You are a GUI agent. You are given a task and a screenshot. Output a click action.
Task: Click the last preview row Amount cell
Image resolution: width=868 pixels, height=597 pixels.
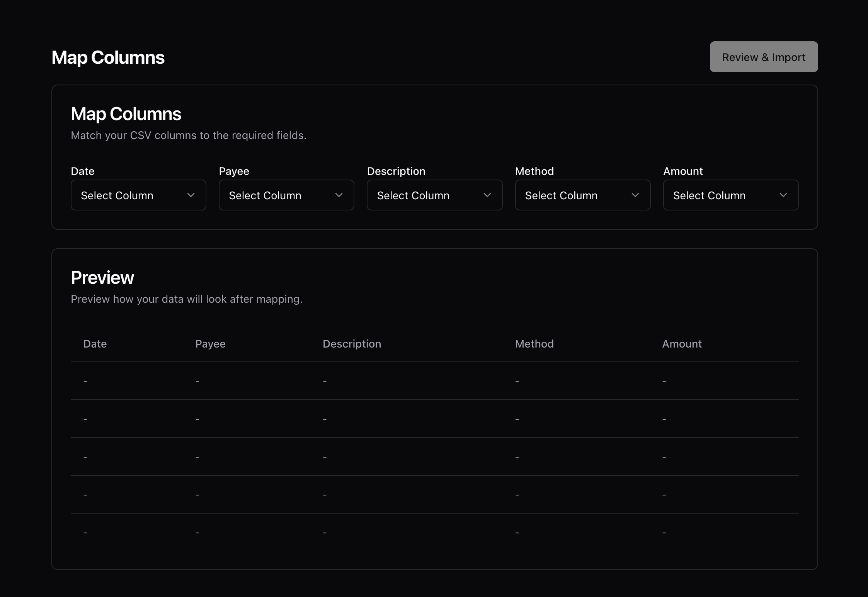click(664, 533)
